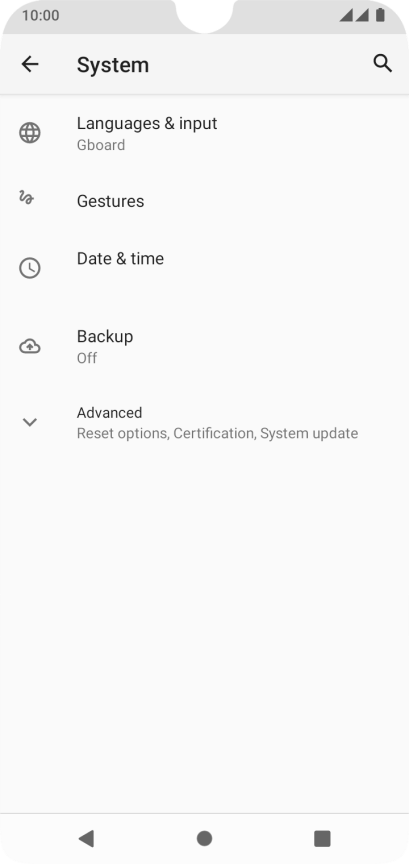Tap the battery icon in status bar
409x864 pixels.
click(x=380, y=15)
